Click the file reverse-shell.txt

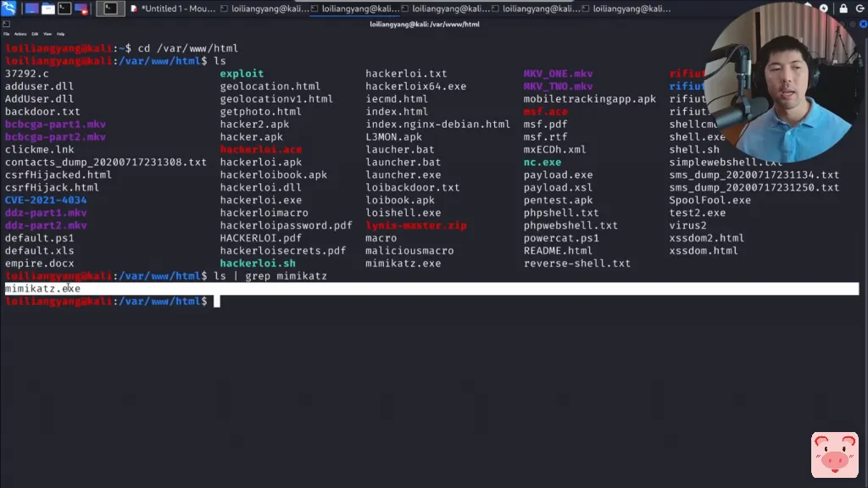point(576,263)
